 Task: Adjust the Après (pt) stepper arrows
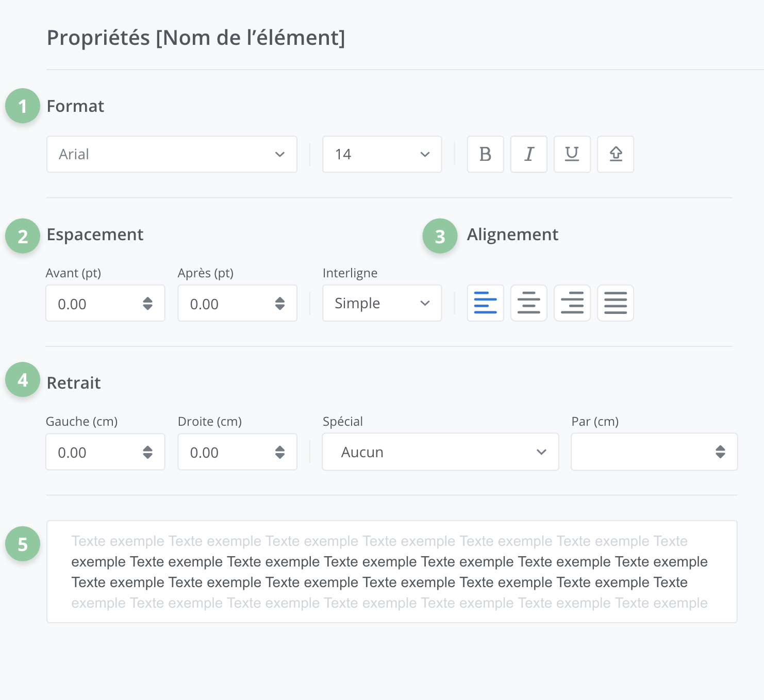click(280, 304)
